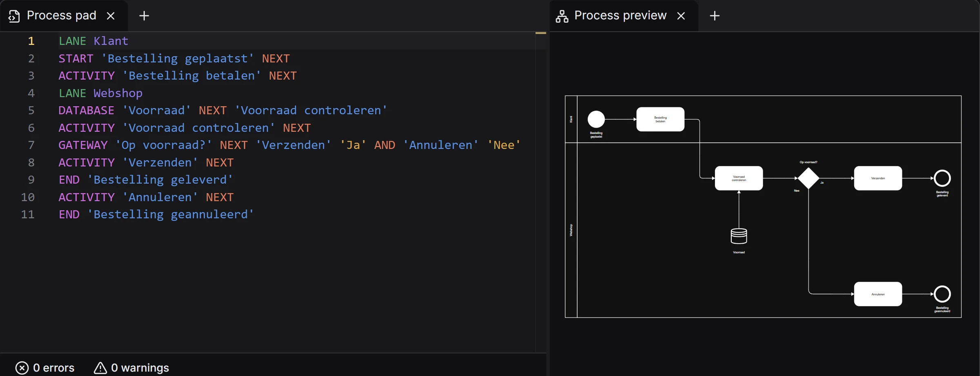Click 'Bestelling betalen' string in code line 3
Viewport: 980px width, 376px height.
point(192,76)
